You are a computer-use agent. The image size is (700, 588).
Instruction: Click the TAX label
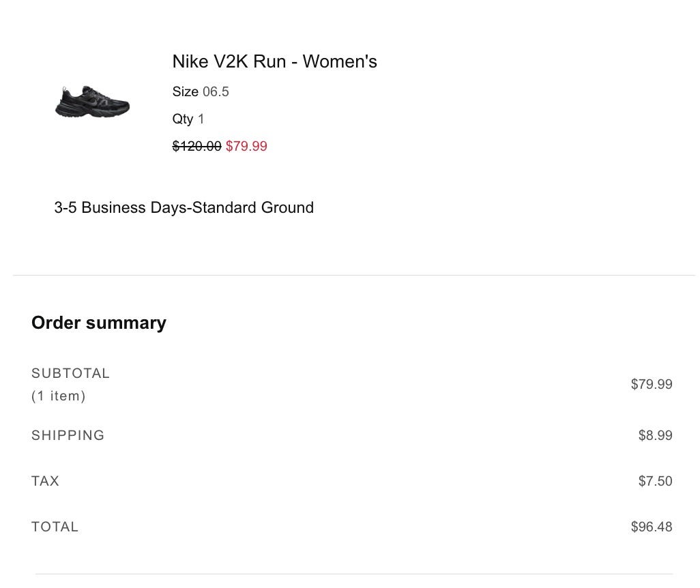[45, 481]
